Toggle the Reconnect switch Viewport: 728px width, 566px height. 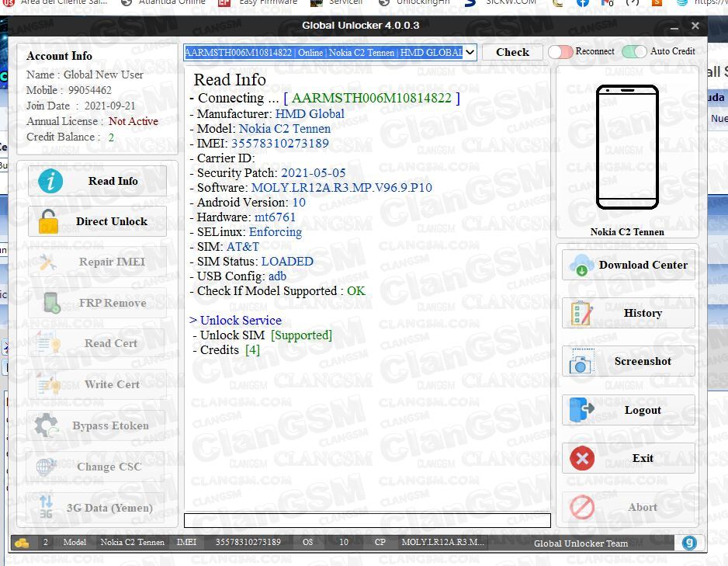[560, 51]
